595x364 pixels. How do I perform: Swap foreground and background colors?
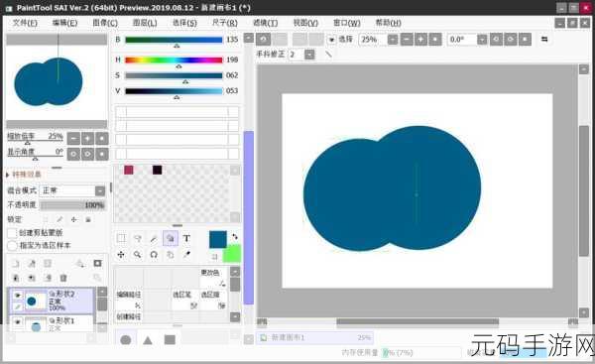point(235,236)
